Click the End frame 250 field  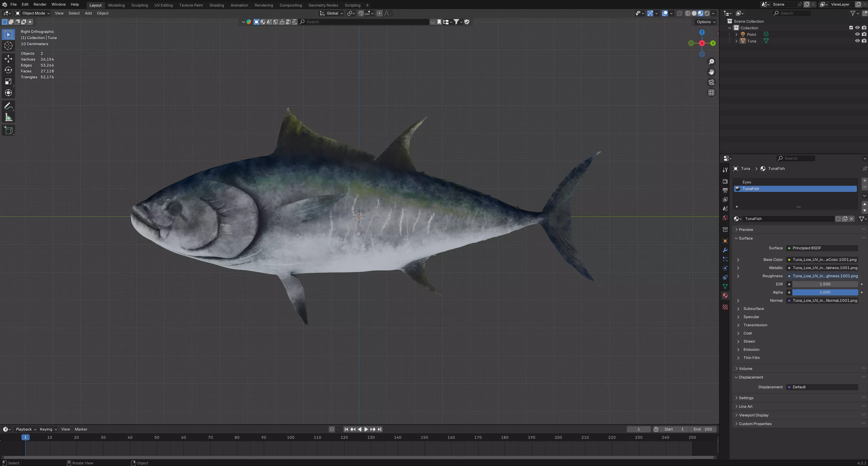pyautogui.click(x=703, y=429)
